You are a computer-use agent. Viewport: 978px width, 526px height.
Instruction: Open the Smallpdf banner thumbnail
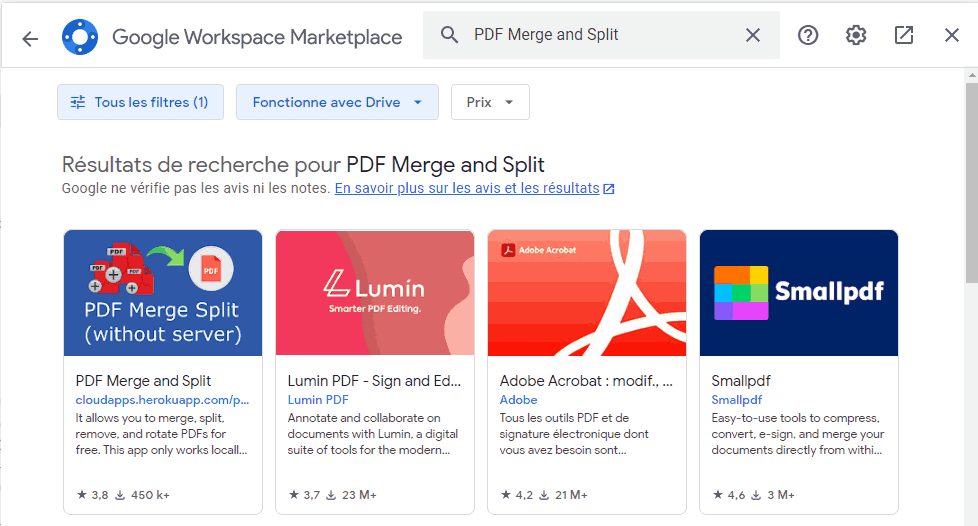click(799, 293)
